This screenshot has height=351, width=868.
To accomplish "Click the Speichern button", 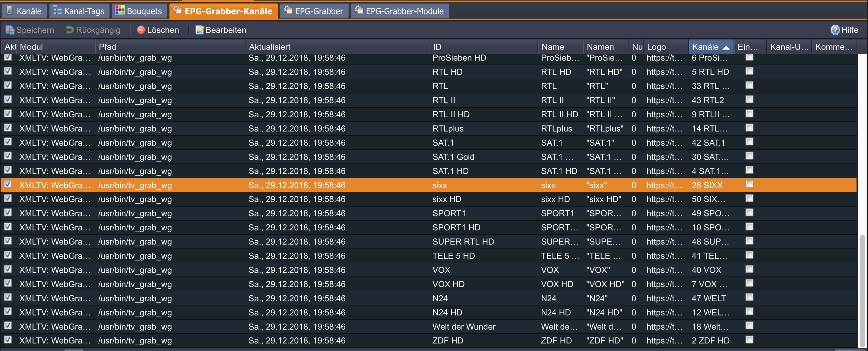I will 30,30.
